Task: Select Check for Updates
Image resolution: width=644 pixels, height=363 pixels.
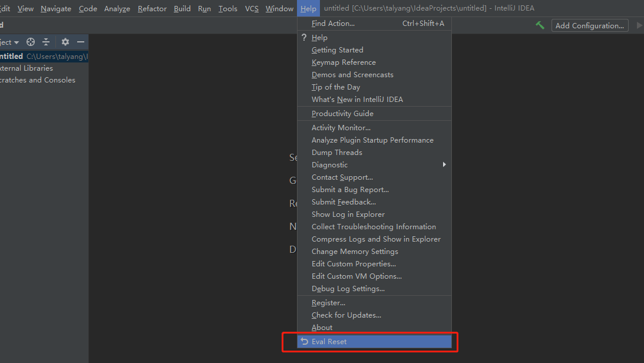Action: [x=374, y=315]
